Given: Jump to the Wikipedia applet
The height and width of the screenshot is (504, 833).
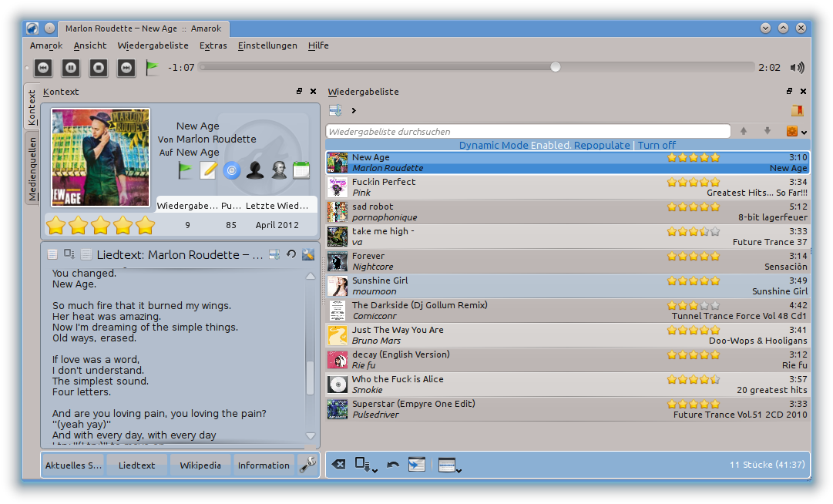Looking at the screenshot, I should pyautogui.click(x=200, y=465).
